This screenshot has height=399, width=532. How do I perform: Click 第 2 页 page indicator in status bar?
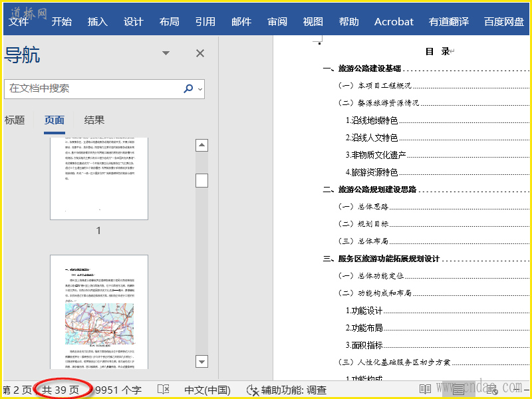tap(17, 390)
